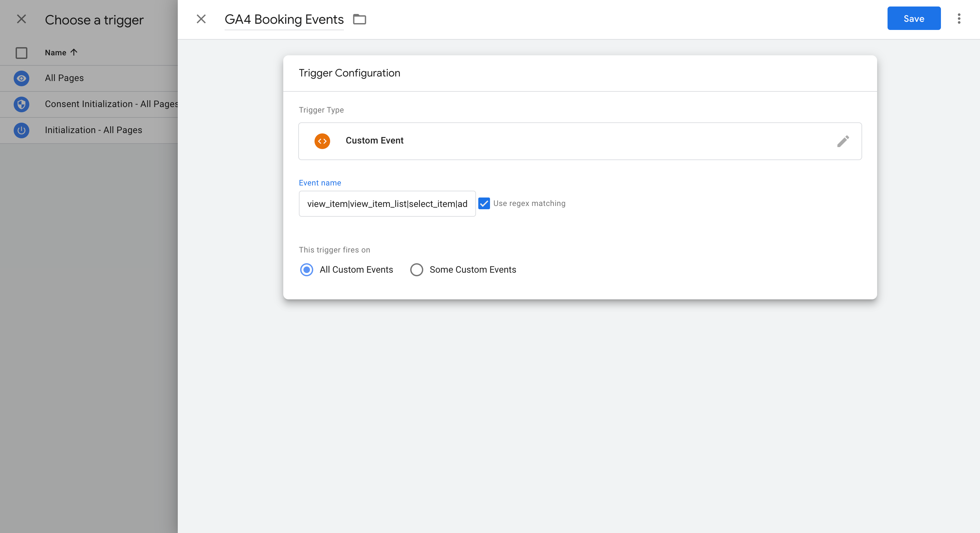Click the Custom Event trigger type box

pos(580,141)
